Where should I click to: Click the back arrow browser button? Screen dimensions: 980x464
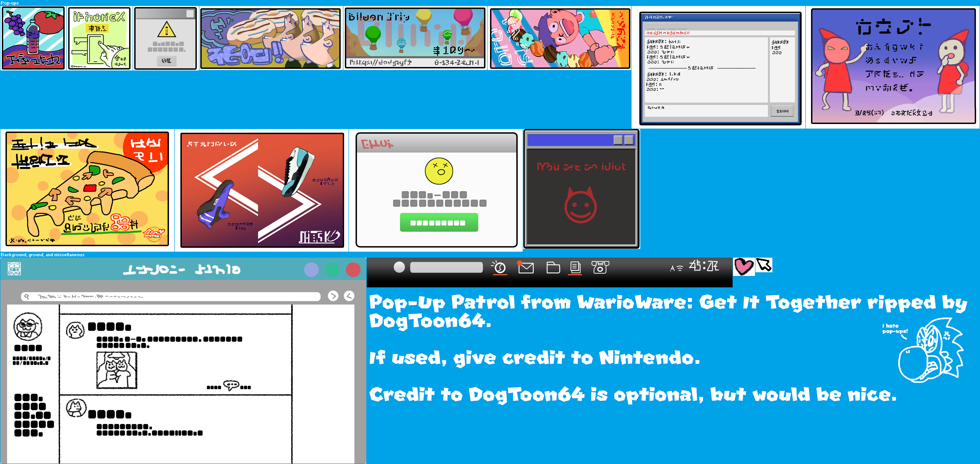point(349,296)
